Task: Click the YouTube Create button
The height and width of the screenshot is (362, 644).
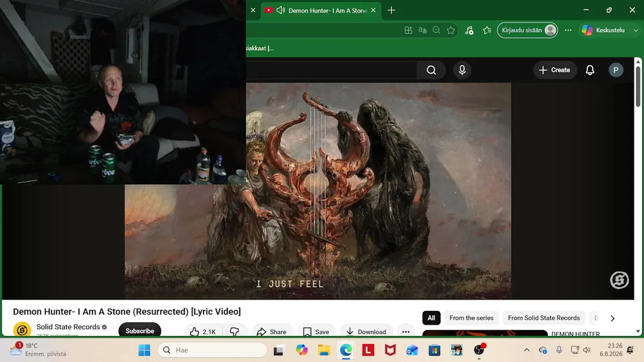Action: [x=554, y=70]
